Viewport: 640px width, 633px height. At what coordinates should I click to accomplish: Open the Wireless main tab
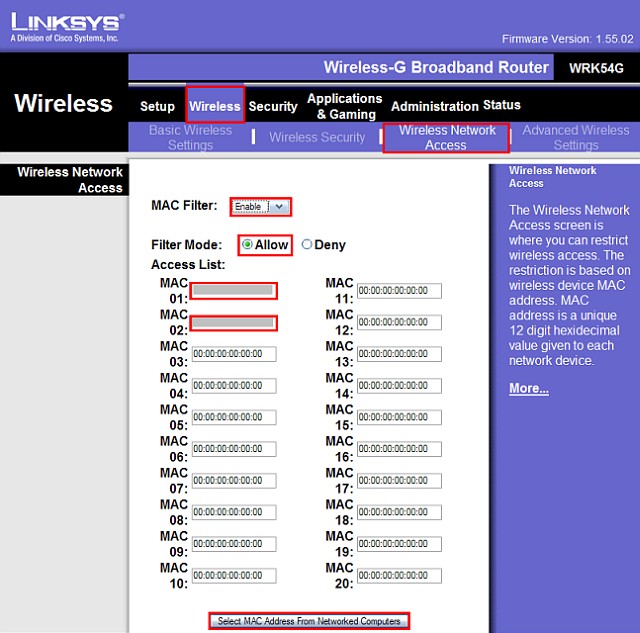click(215, 106)
